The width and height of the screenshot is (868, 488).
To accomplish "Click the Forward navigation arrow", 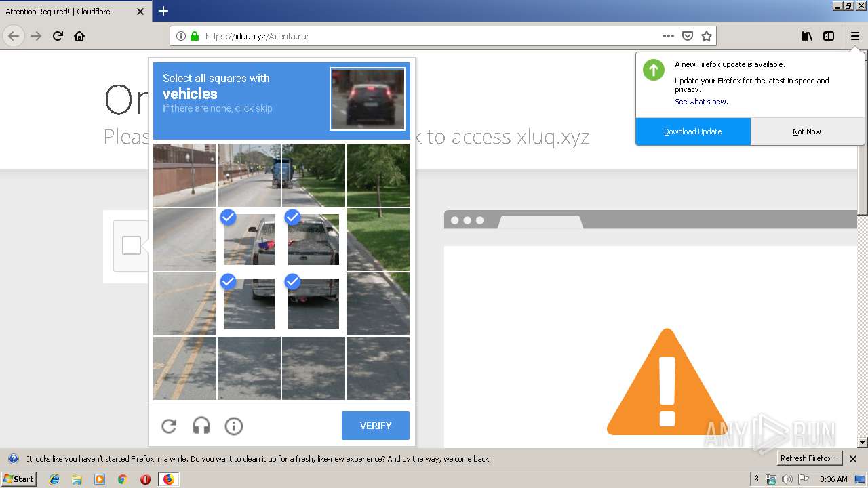I will click(x=36, y=36).
